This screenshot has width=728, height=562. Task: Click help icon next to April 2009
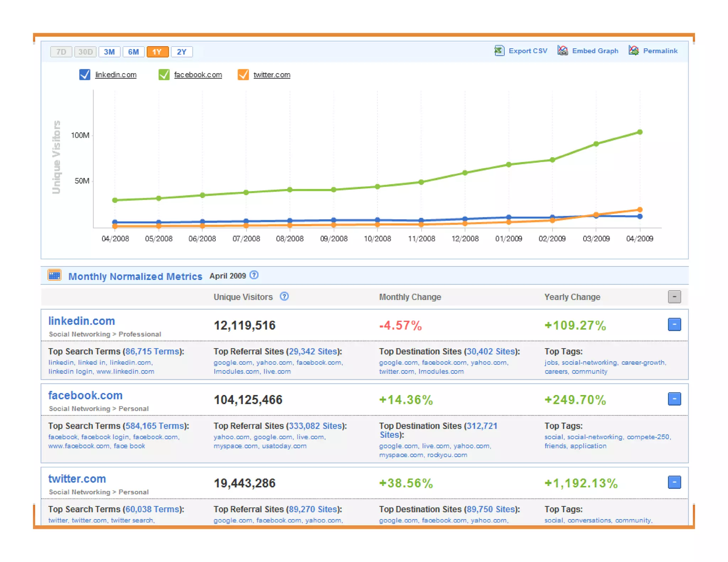254,275
